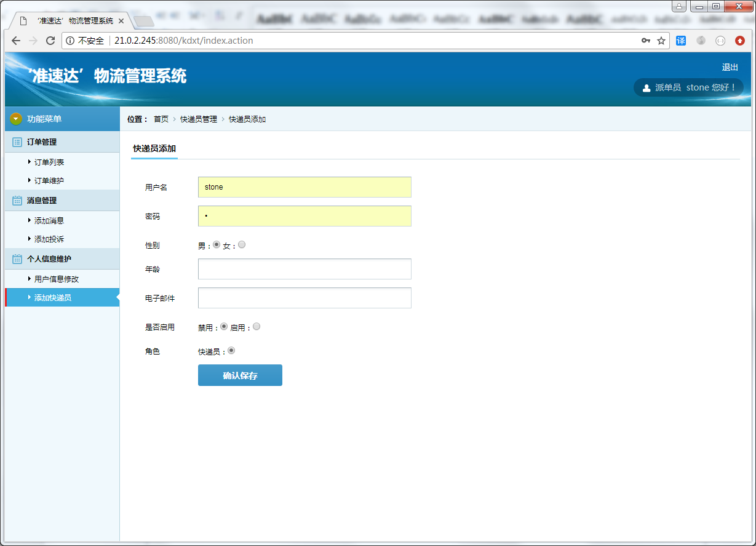Click the 用户名 input field
This screenshot has width=756, height=546.
pos(304,187)
